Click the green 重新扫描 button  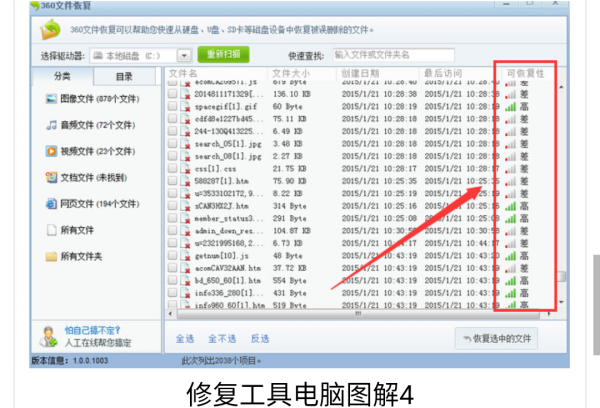tap(223, 54)
